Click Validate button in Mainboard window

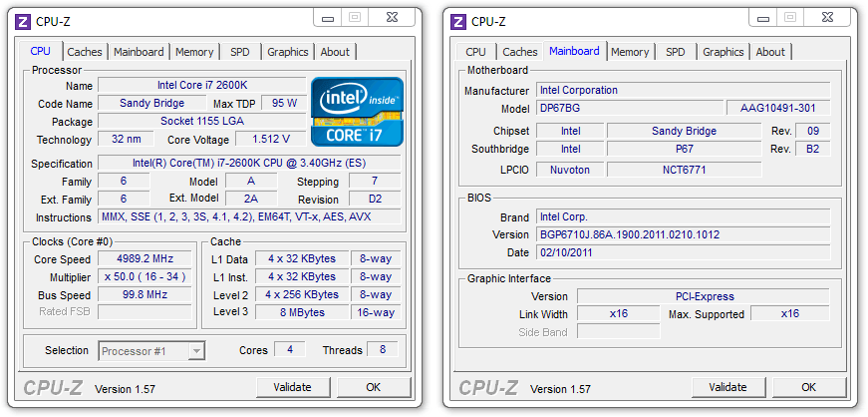pos(727,387)
